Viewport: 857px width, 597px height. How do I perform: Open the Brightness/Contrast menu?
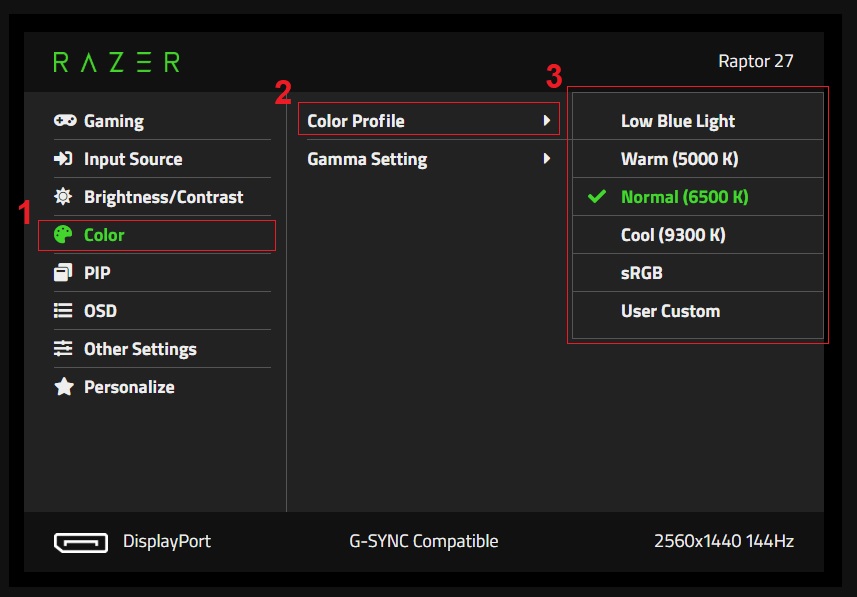click(x=162, y=196)
